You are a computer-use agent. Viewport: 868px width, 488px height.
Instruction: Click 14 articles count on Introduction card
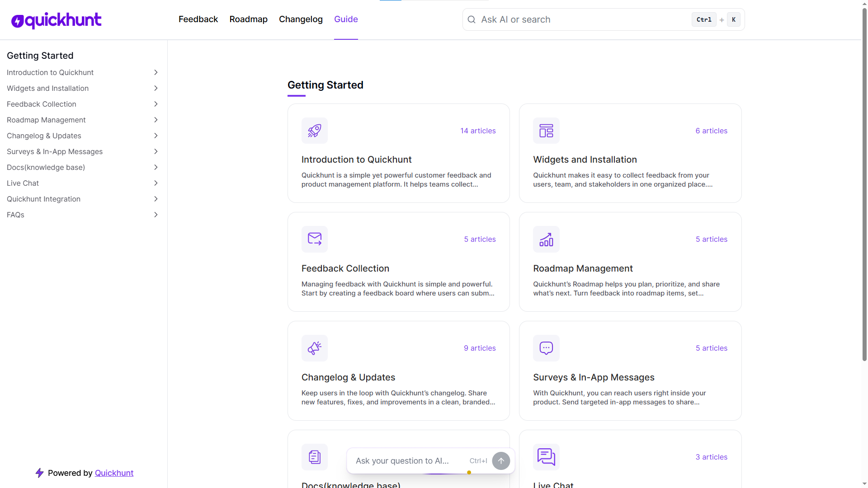point(478,131)
